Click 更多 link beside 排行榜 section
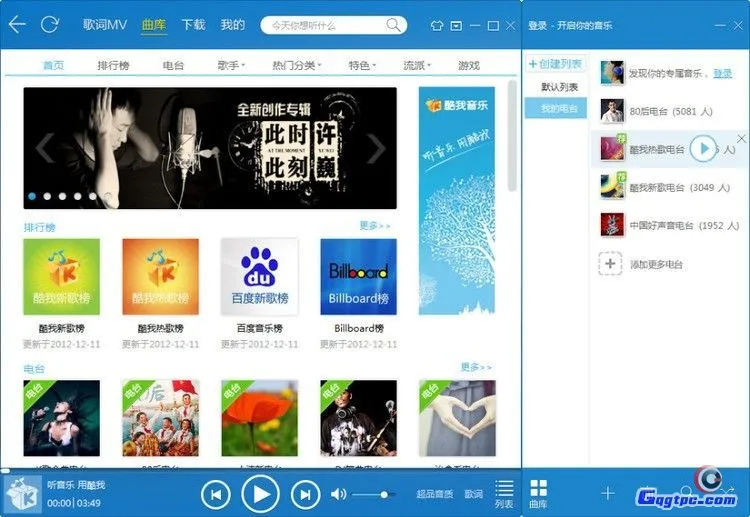This screenshot has width=750, height=517. click(375, 226)
